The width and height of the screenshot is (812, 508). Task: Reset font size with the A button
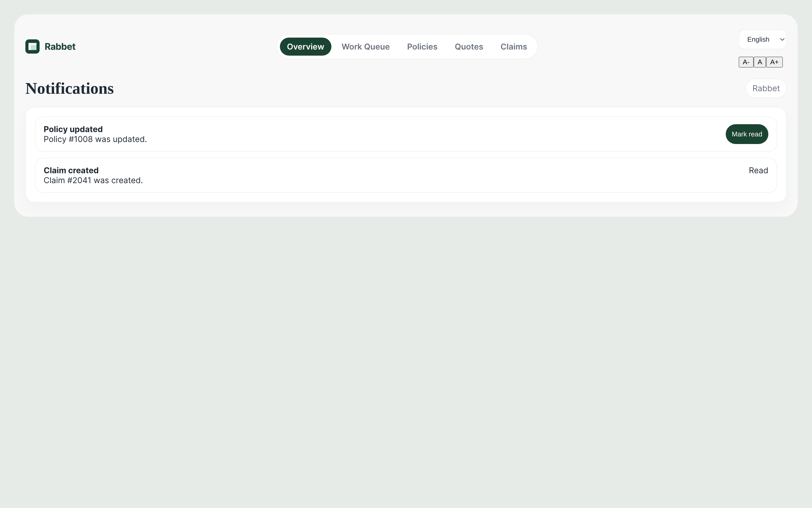(760, 62)
